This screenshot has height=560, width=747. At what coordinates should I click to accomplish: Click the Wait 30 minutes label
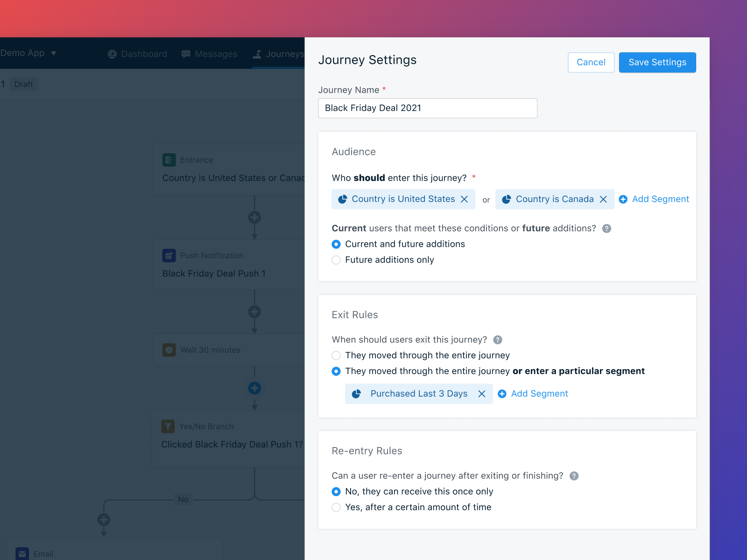[x=210, y=350]
